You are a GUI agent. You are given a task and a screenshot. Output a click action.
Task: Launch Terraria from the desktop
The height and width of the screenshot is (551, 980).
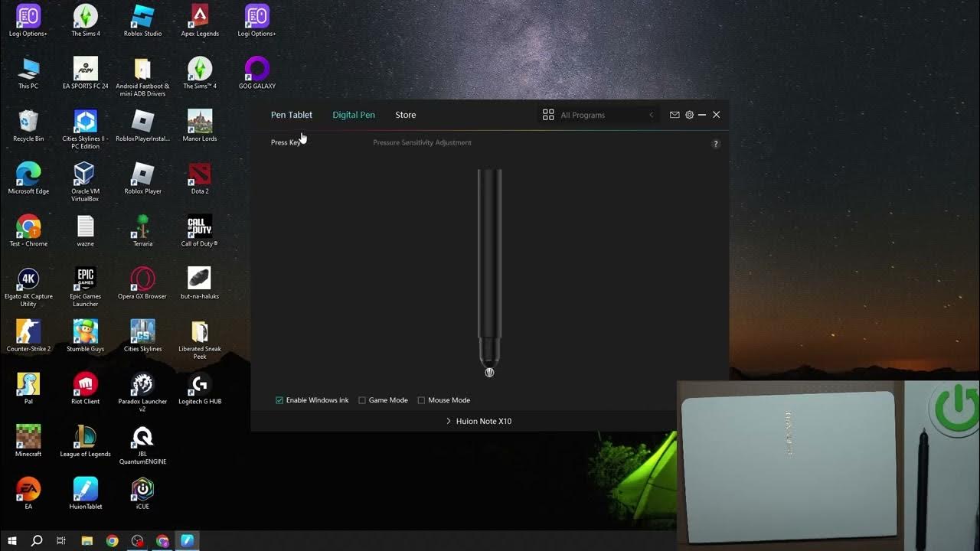coord(142,232)
